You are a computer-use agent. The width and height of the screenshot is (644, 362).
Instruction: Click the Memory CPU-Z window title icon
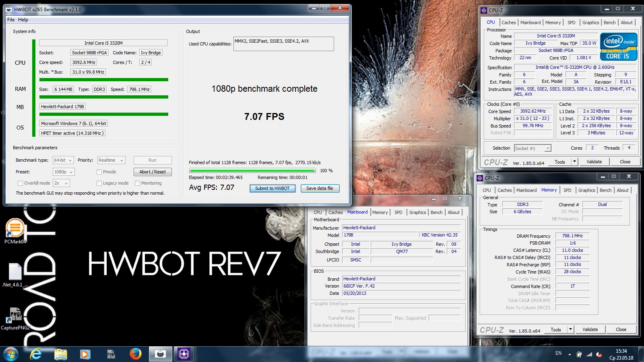[480, 178]
